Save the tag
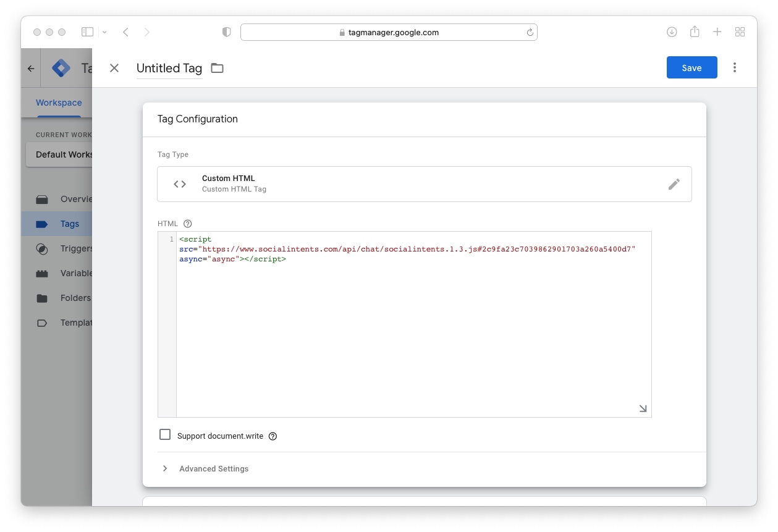This screenshot has height=532, width=778. pyautogui.click(x=691, y=67)
